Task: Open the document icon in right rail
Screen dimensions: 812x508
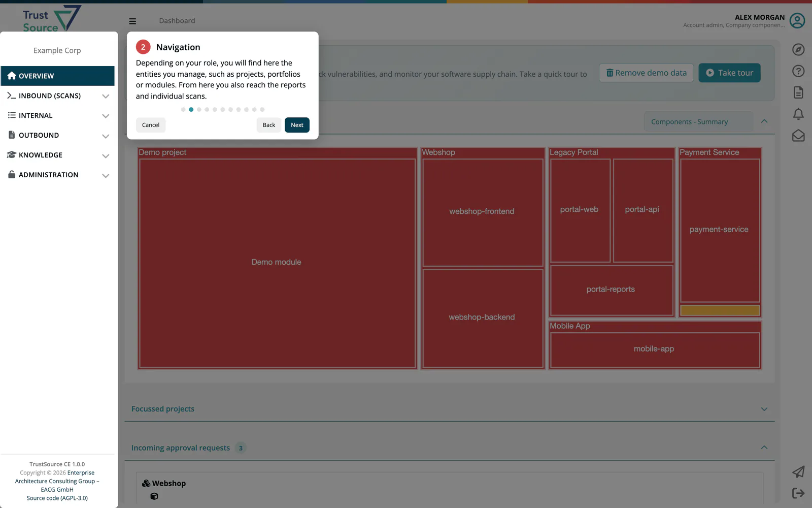Action: click(798, 92)
